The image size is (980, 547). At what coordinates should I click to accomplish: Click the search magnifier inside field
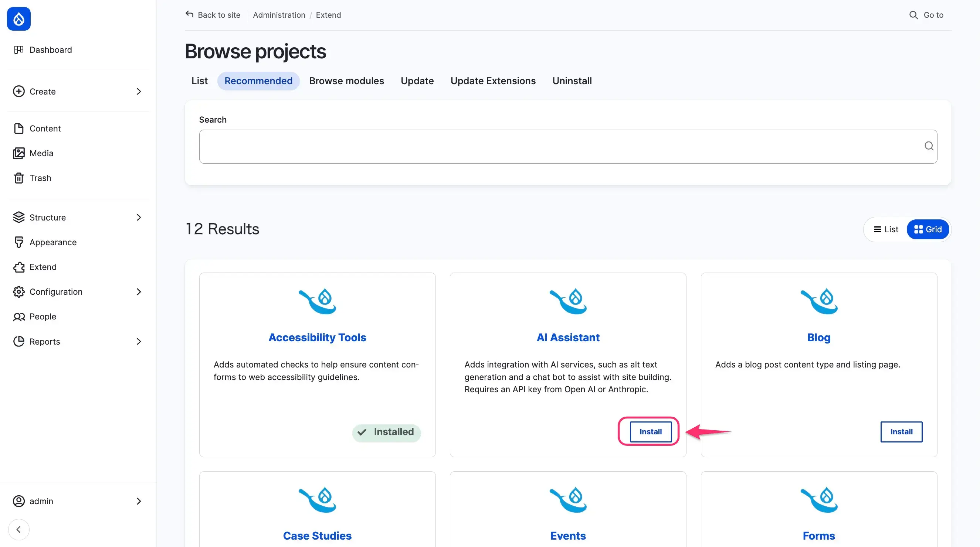coord(929,146)
